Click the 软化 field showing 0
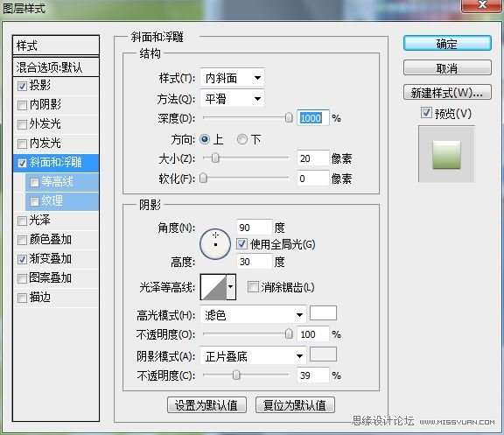The height and width of the screenshot is (435, 504). pyautogui.click(x=312, y=179)
